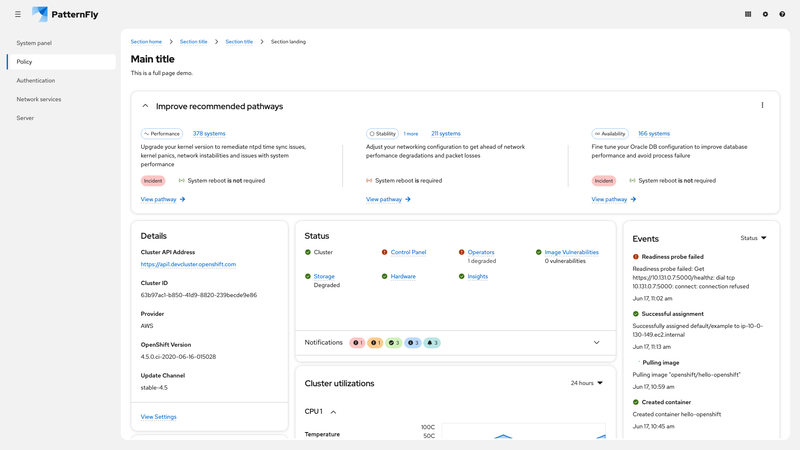Go to Authentication in the sidebar
This screenshot has height=450, width=800.
36,80
